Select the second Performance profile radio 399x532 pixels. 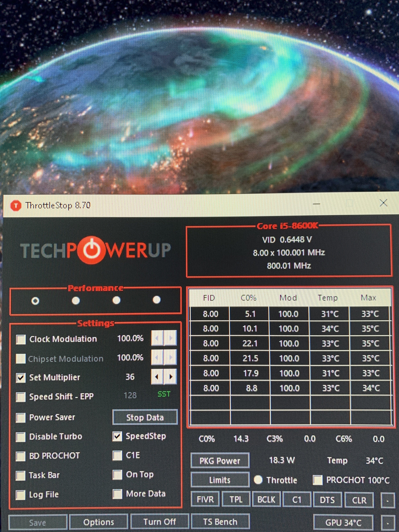[76, 300]
